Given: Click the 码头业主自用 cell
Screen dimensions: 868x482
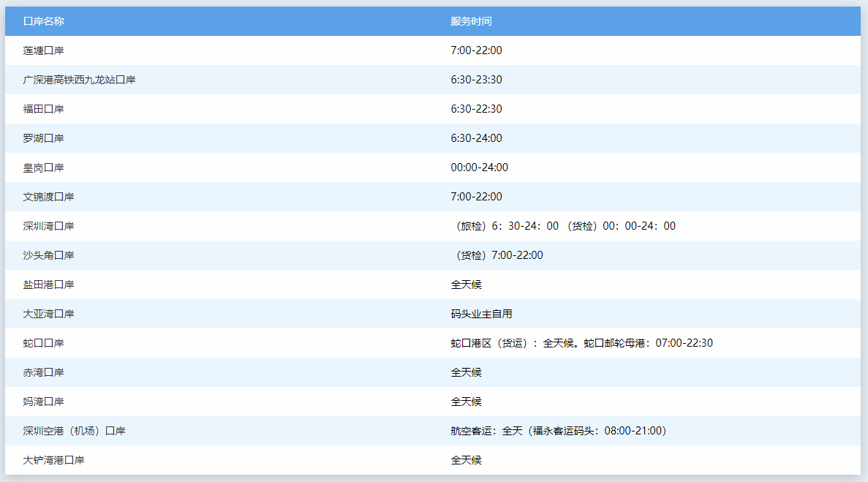Looking at the screenshot, I should (479, 313).
